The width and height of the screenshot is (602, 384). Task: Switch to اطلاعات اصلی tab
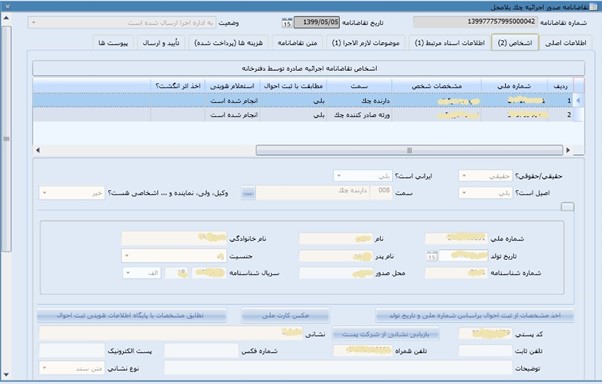coord(566,43)
